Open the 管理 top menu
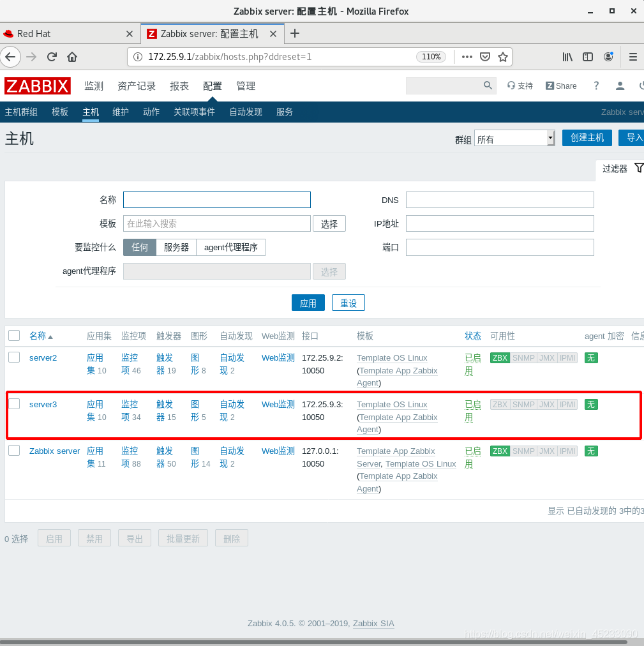The height and width of the screenshot is (646, 644). (246, 86)
